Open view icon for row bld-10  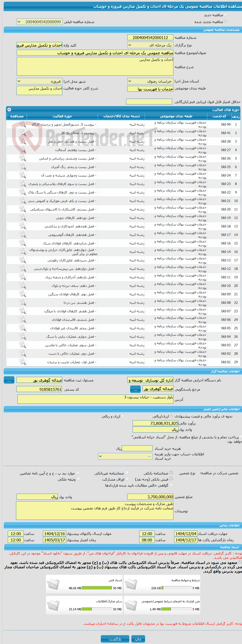coord(23,285)
